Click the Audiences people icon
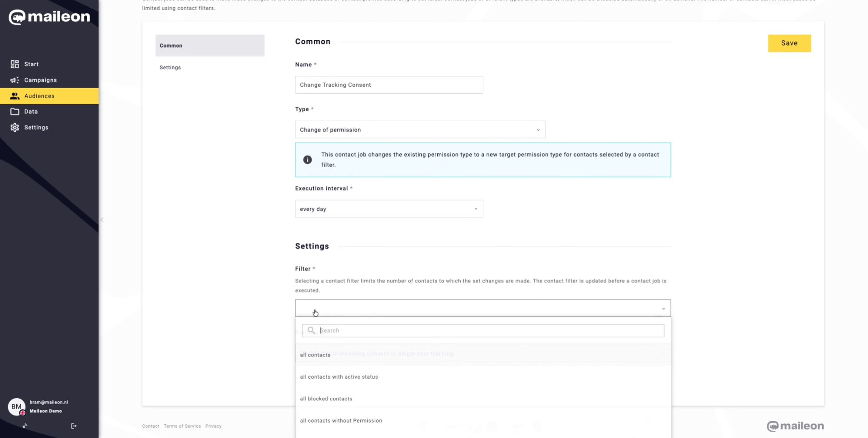 point(15,96)
